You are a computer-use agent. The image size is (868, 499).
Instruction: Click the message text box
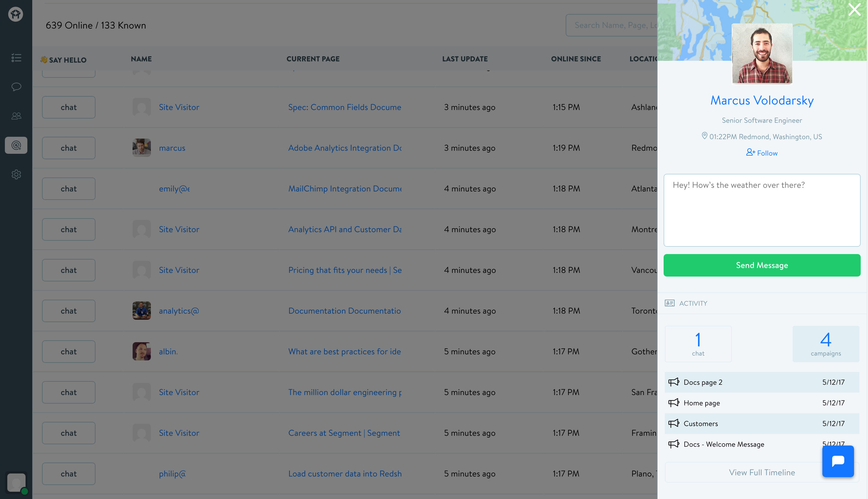(x=762, y=210)
